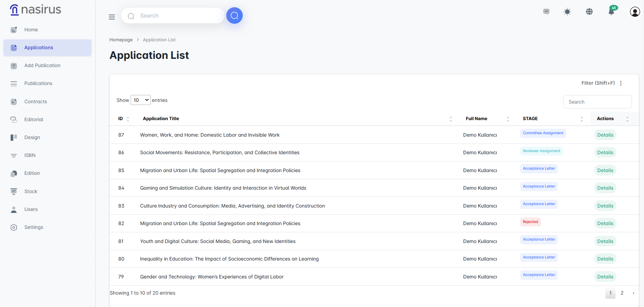Viewport: 644px width, 307px height.
Task: Open Settings in the sidebar
Action: tap(34, 227)
